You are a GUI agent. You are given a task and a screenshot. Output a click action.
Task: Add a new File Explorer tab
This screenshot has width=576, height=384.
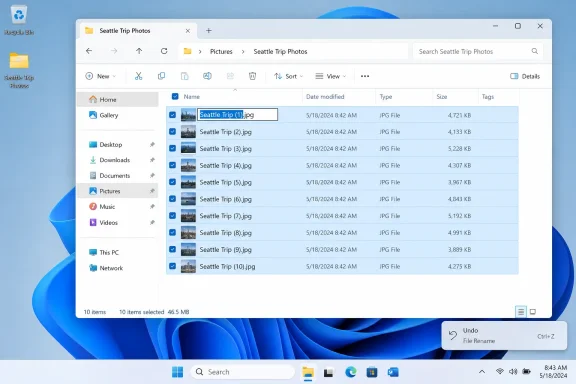tap(209, 31)
